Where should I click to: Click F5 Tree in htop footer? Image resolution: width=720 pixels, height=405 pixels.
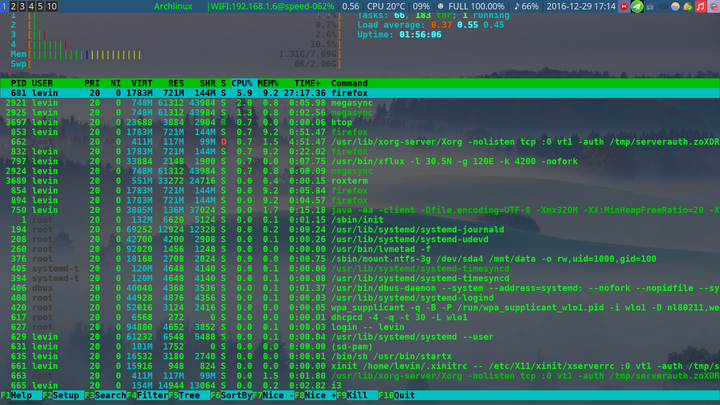(x=189, y=395)
